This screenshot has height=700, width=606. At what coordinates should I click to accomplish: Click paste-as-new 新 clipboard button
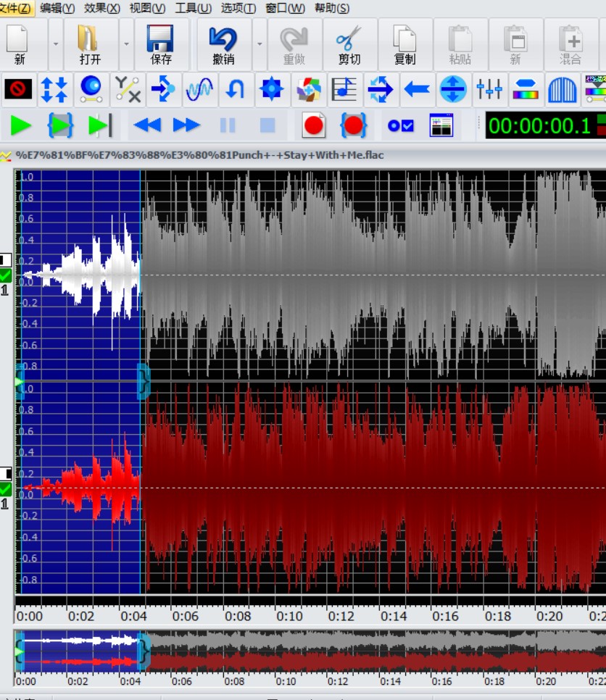515,45
